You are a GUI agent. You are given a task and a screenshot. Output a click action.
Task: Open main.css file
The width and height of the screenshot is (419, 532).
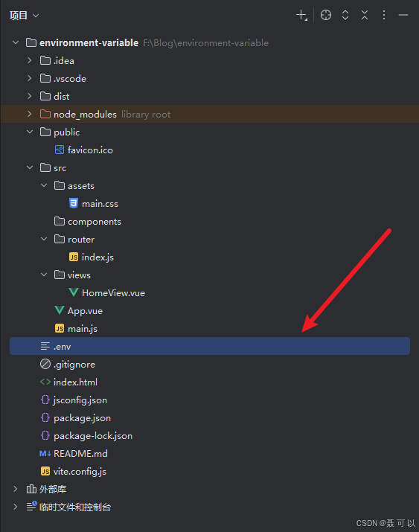[100, 204]
